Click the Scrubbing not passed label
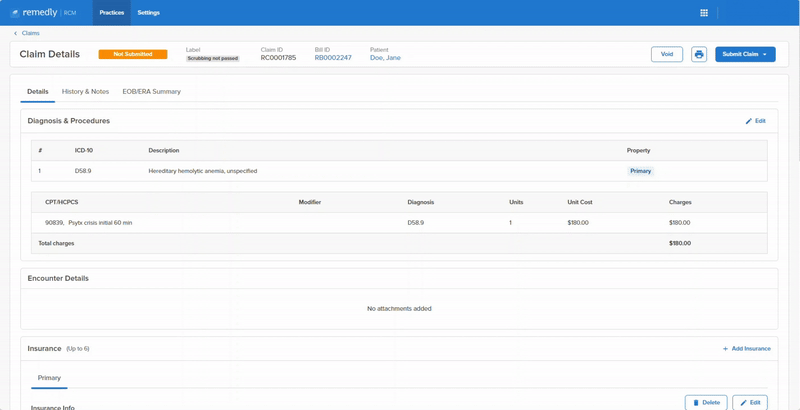The image size is (800, 410). [x=212, y=59]
